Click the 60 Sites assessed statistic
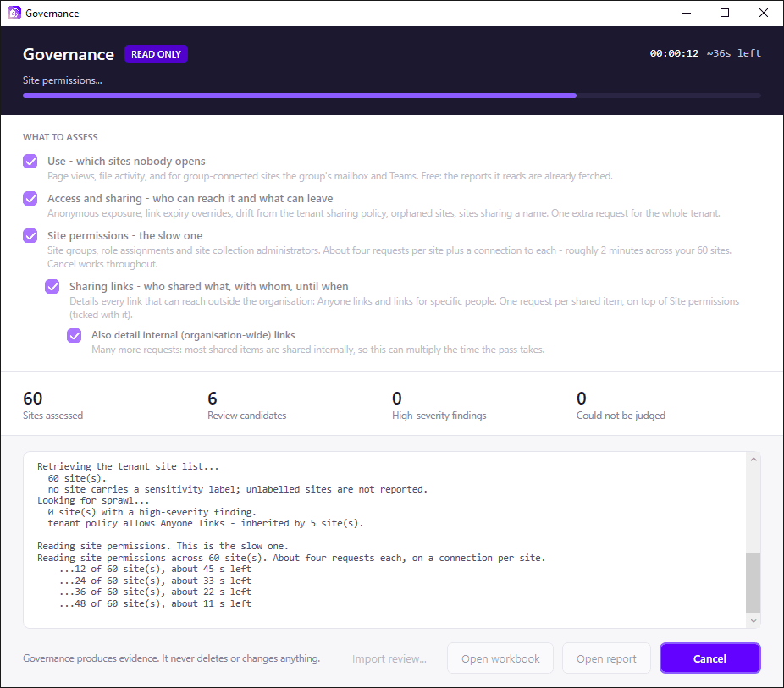The width and height of the screenshot is (784, 688). tap(53, 405)
